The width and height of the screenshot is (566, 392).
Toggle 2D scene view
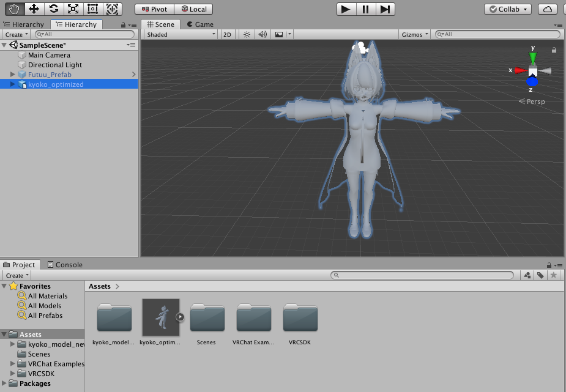pyautogui.click(x=227, y=34)
